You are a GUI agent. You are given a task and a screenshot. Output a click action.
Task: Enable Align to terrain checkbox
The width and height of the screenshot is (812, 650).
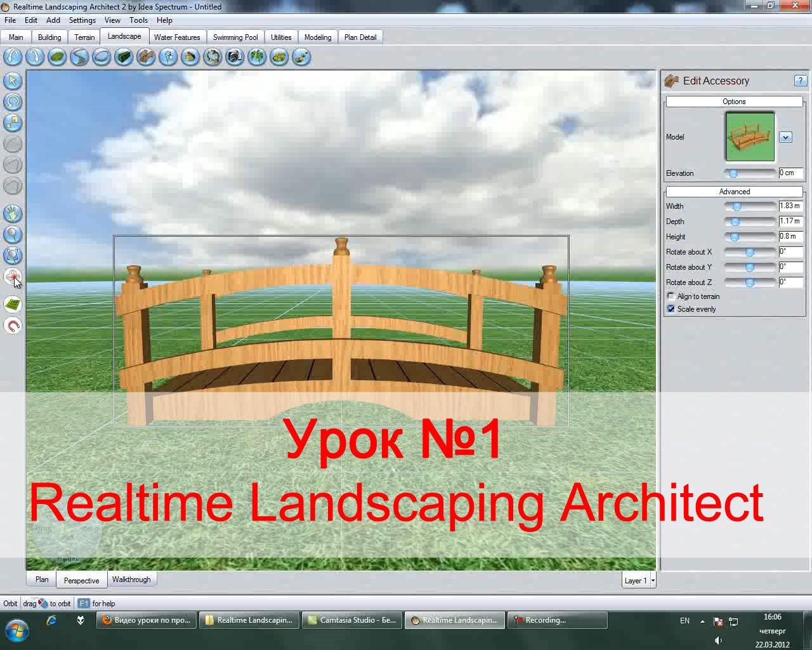(671, 296)
